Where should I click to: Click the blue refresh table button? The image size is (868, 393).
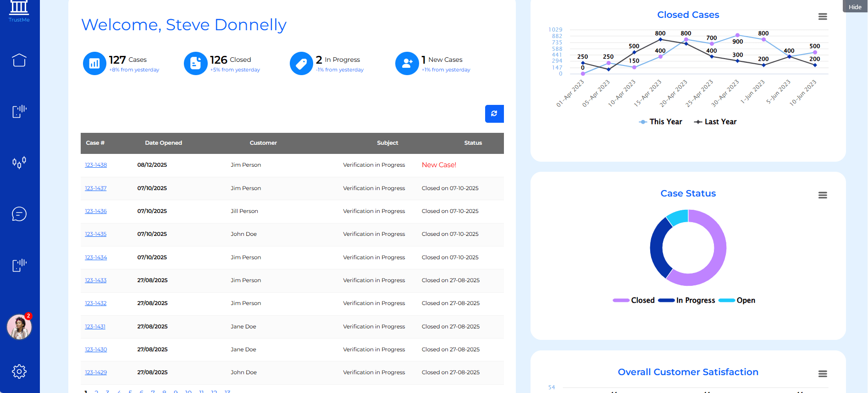tap(494, 114)
